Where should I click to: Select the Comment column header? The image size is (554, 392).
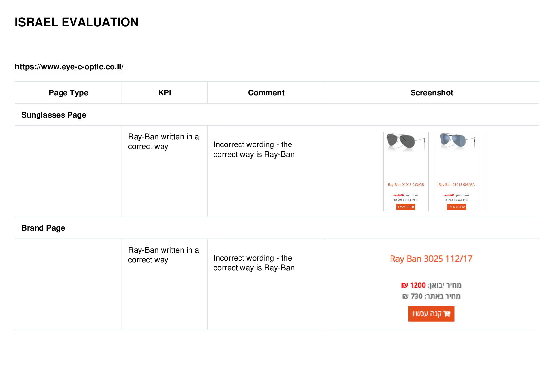coord(266,93)
